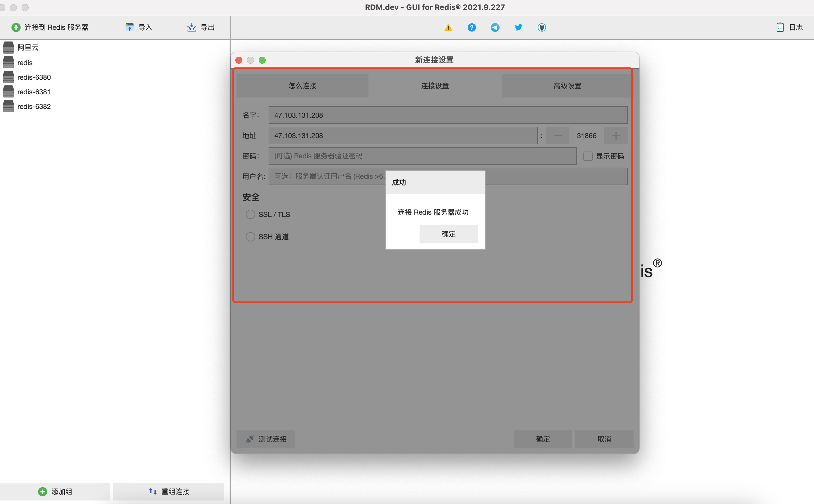This screenshot has height=504, width=814.
Task: Click the bottom 确定 button in settings
Action: 543,439
